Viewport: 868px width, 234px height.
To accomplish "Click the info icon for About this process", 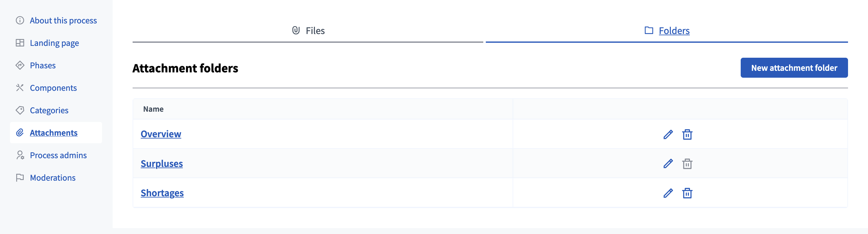I will pos(20,20).
